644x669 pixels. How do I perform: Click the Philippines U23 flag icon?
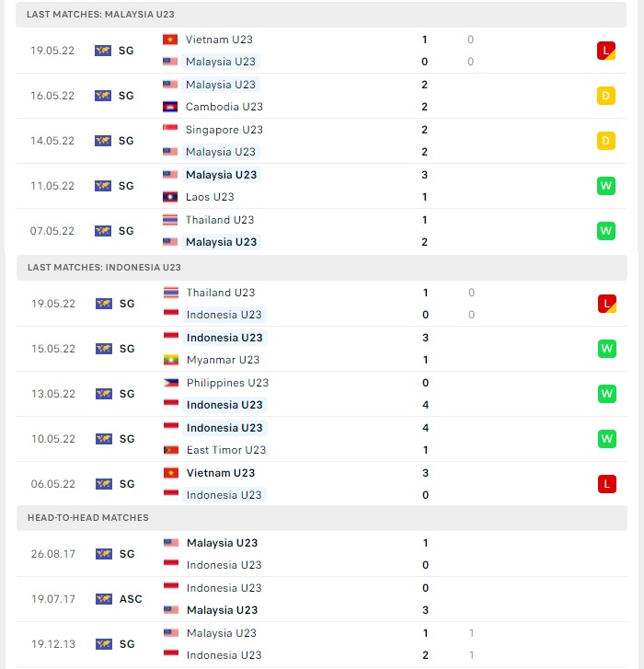point(171,383)
